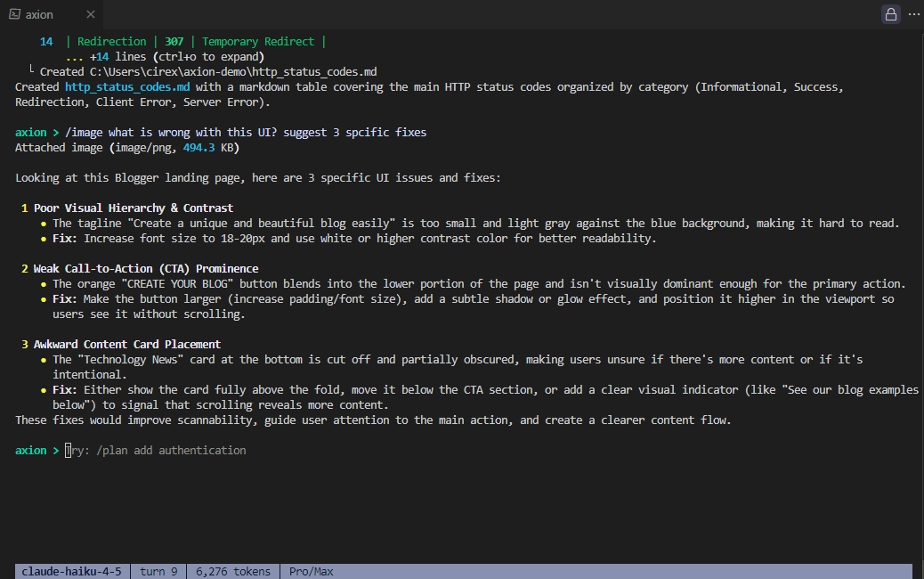Click the '/image what is wrong' command line

[246, 133]
